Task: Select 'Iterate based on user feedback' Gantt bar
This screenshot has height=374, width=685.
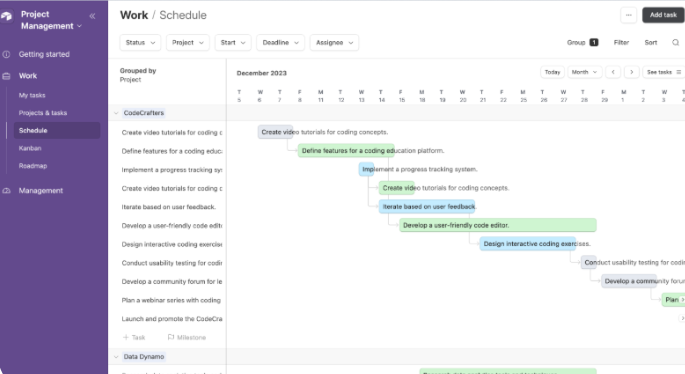Action: 427,207
